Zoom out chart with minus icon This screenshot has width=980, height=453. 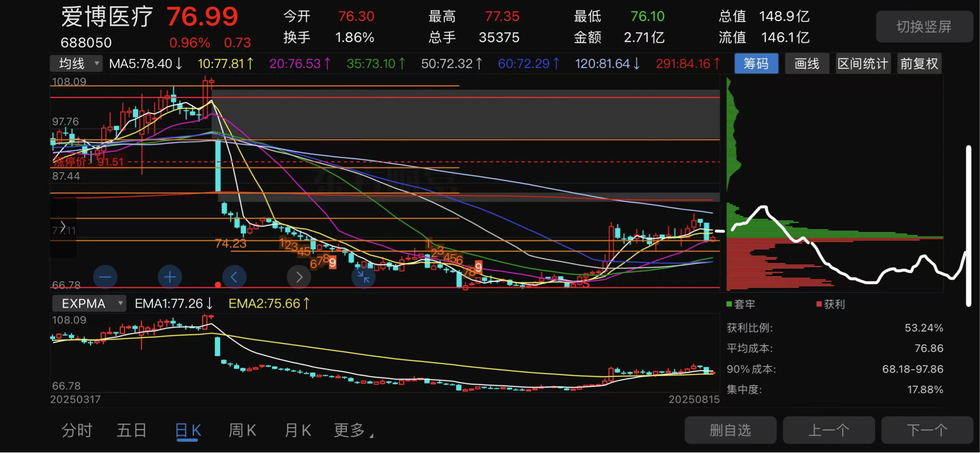105,276
